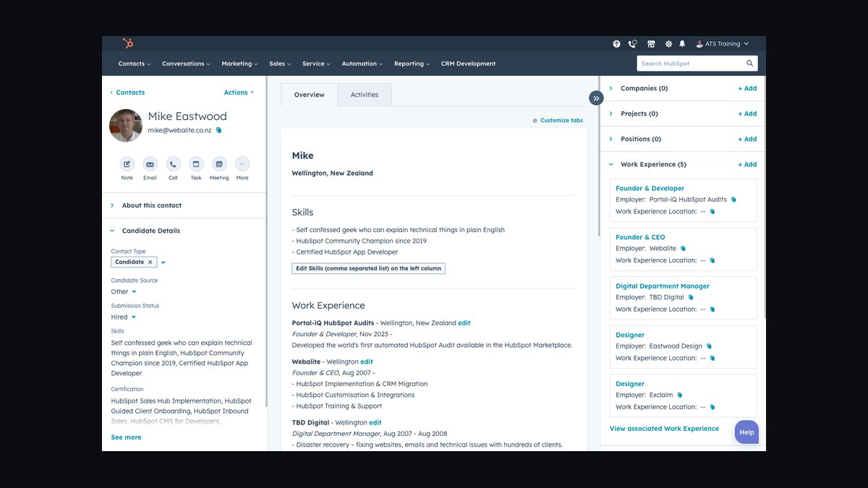This screenshot has height=488, width=868.
Task: Remove the Candidate tag with its x
Action: [150, 262]
